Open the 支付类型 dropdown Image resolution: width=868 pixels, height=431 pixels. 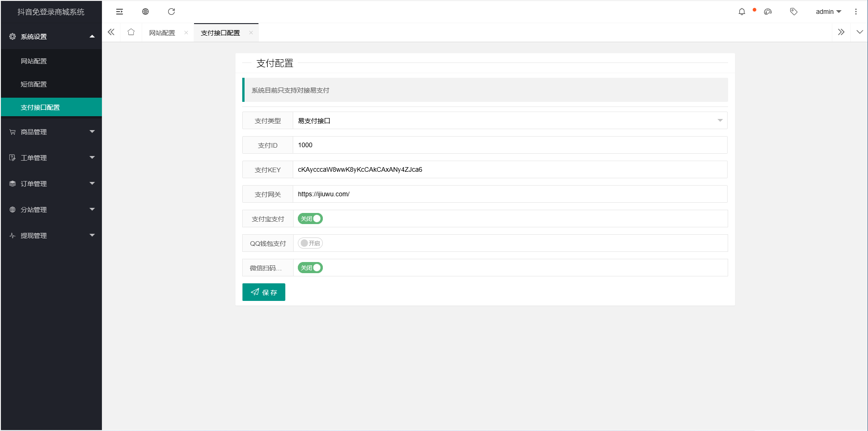pos(510,120)
